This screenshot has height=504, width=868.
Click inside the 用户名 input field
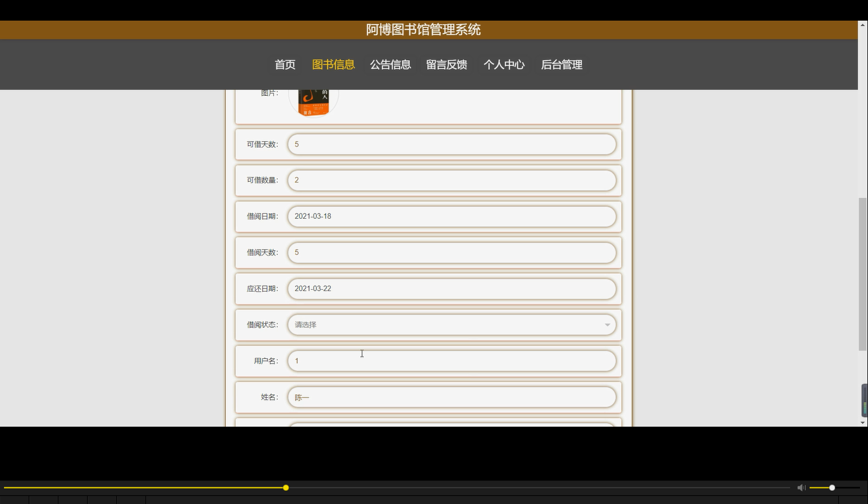(452, 361)
